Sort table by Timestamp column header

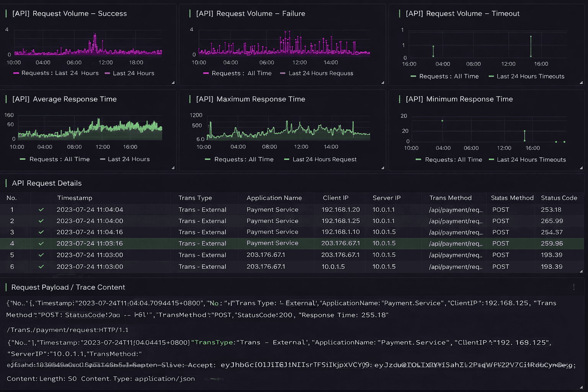coord(75,198)
